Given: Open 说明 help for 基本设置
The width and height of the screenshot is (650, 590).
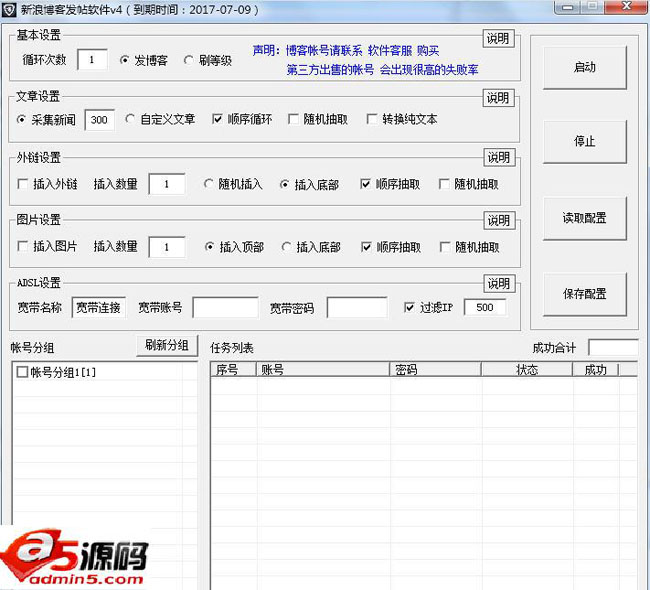Looking at the screenshot, I should (498, 39).
